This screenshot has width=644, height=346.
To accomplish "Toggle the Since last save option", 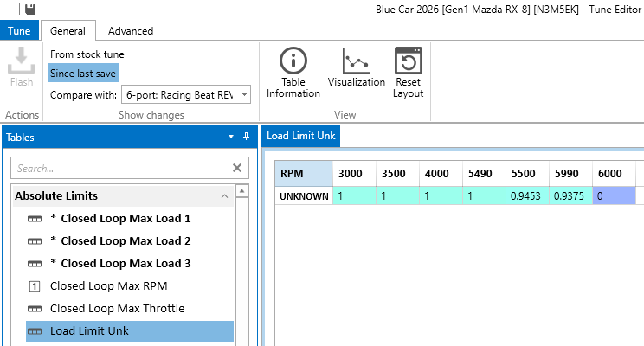I will tap(83, 74).
